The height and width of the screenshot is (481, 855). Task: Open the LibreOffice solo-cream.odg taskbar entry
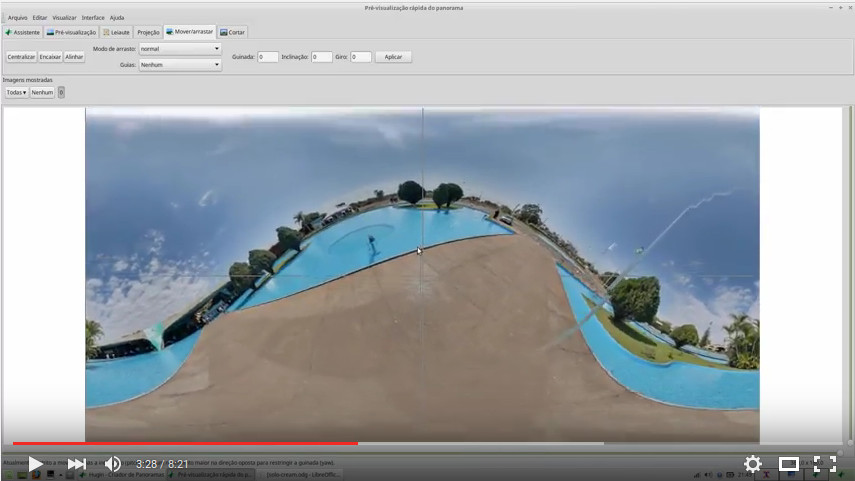point(300,475)
